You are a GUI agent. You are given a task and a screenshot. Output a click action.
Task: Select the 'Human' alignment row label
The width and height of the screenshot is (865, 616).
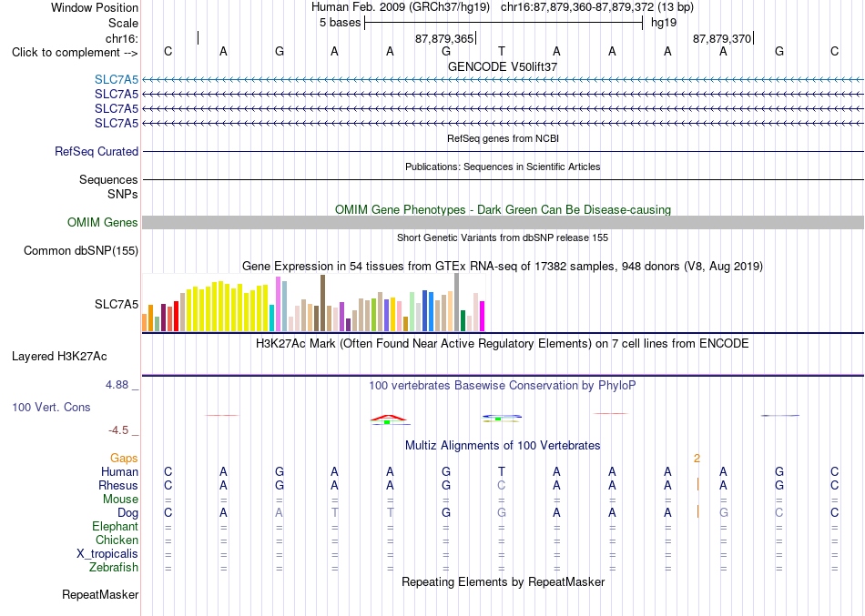pyautogui.click(x=119, y=471)
